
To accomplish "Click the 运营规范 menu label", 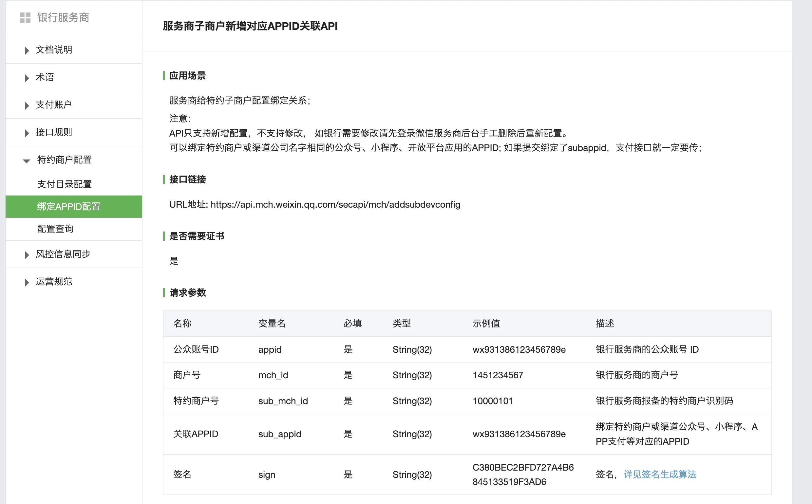I will (x=54, y=282).
